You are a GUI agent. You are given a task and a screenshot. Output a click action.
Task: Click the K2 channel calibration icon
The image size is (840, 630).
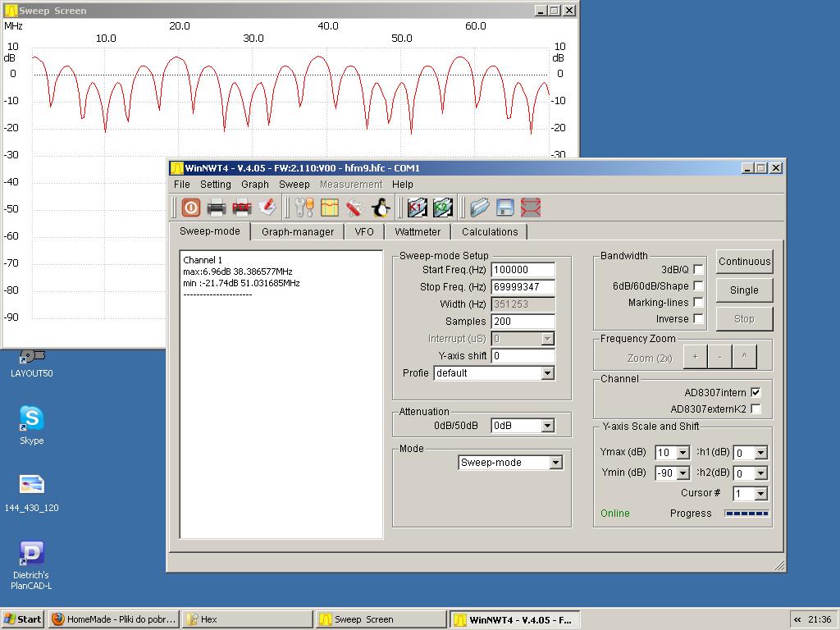click(x=443, y=208)
